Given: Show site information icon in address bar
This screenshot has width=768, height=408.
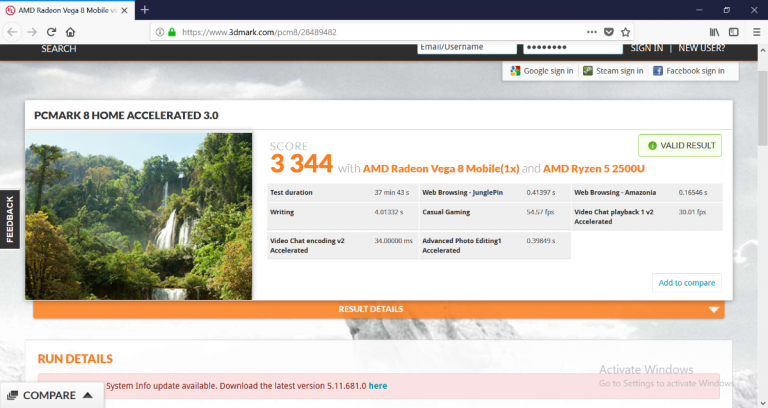Looking at the screenshot, I should 159,31.
